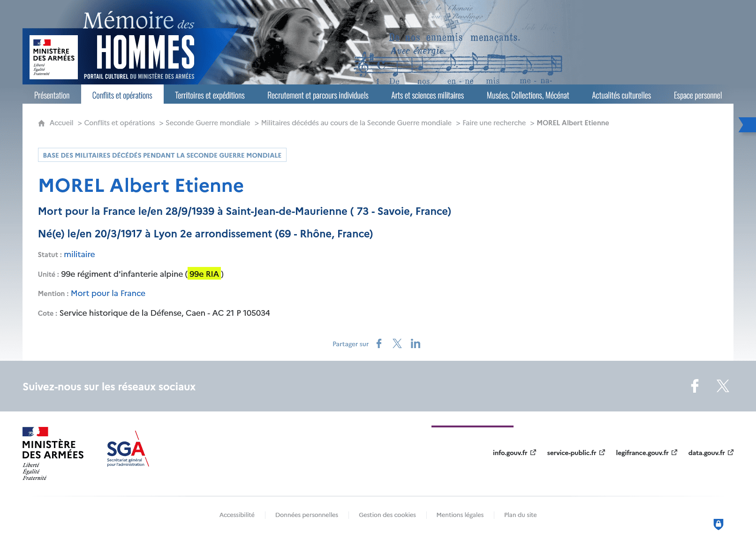Image resolution: width=756 pixels, height=540 pixels.
Task: Click the home icon in the breadcrumb
Action: tap(41, 123)
